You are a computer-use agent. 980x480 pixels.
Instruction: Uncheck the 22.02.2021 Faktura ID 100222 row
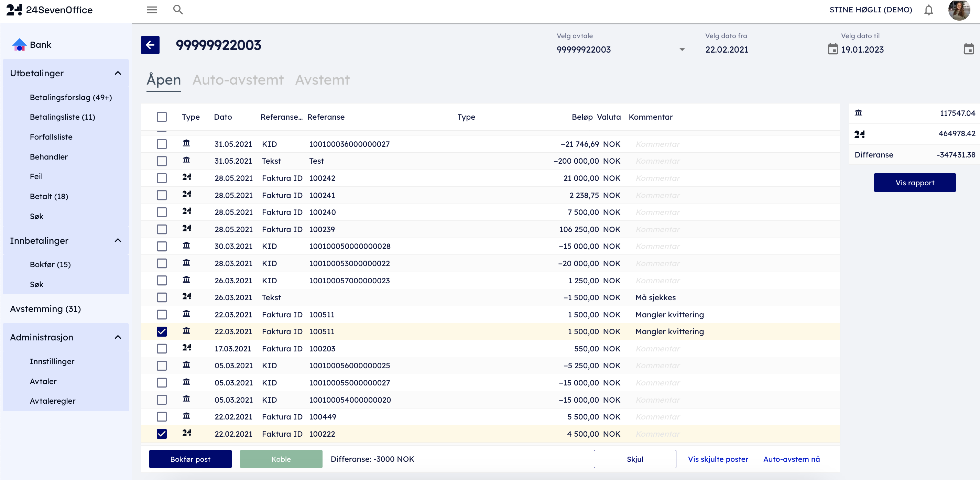(x=162, y=434)
